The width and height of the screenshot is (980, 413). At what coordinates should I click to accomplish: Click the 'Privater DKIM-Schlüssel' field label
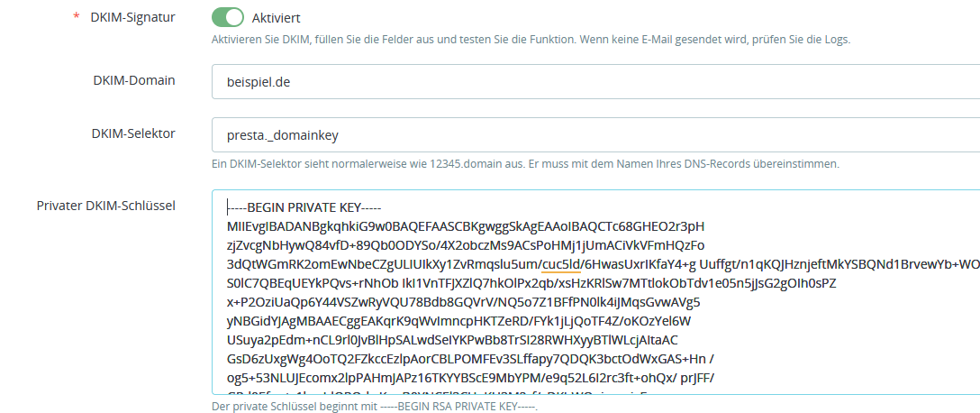pos(105,205)
